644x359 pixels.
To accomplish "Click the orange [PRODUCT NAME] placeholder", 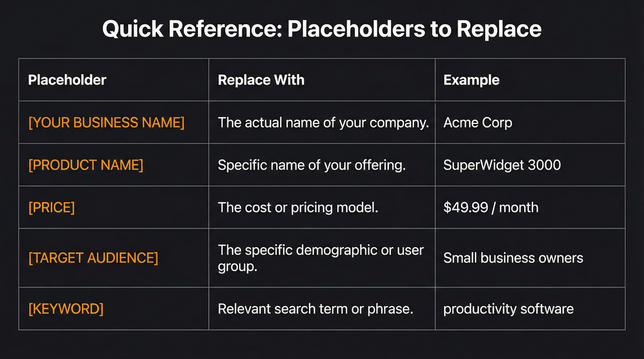I will [x=86, y=165].
